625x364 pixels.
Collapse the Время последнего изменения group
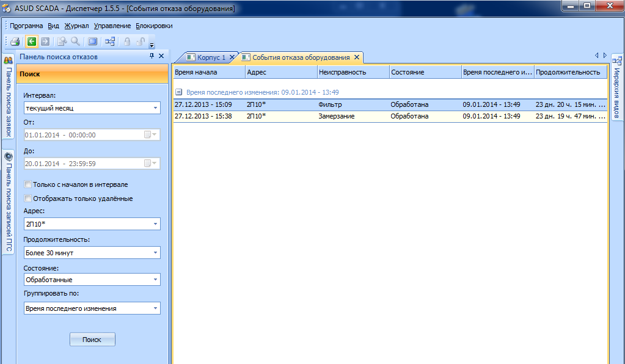coord(178,92)
